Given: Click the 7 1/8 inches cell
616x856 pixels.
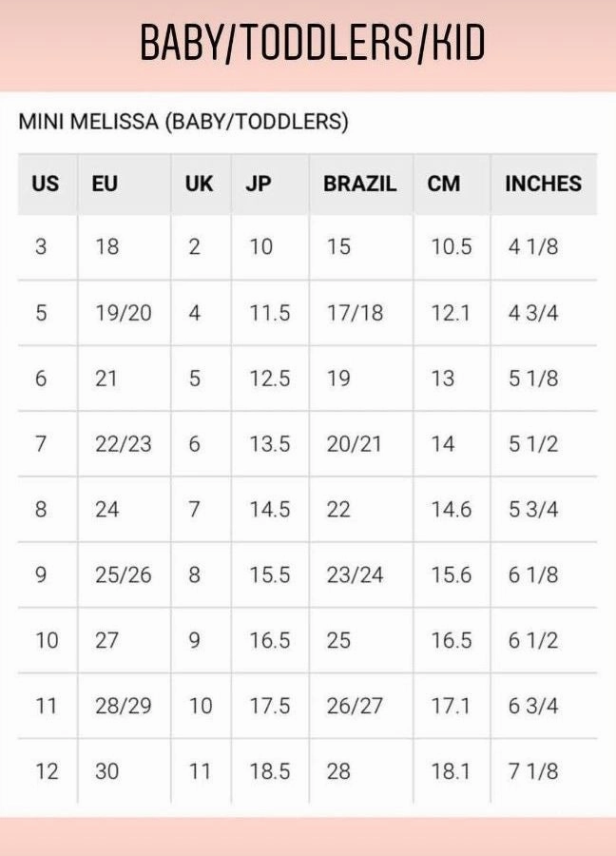Looking at the screenshot, I should 533,771.
